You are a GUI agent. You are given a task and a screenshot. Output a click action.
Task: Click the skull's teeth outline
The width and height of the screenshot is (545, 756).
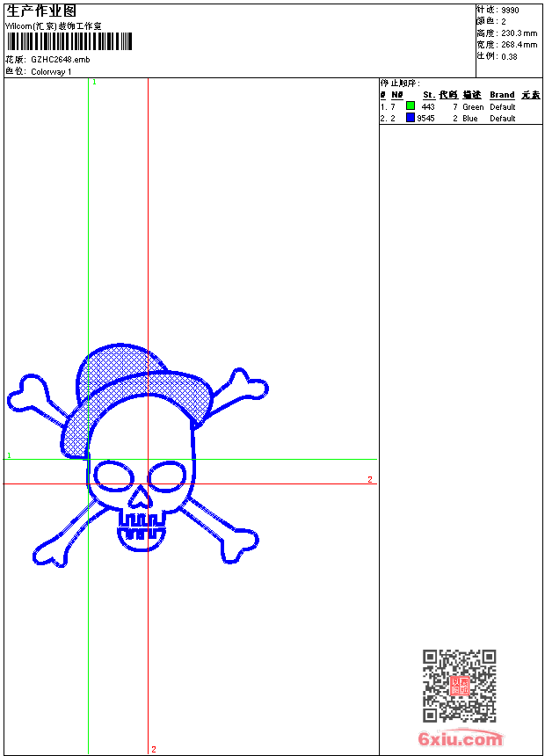[142, 530]
